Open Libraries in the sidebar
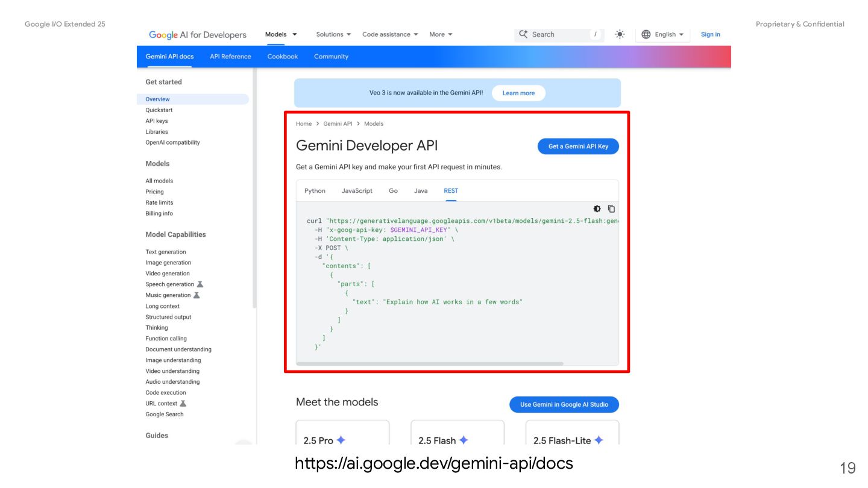Image resolution: width=868 pixels, height=488 pixels. (x=157, y=132)
